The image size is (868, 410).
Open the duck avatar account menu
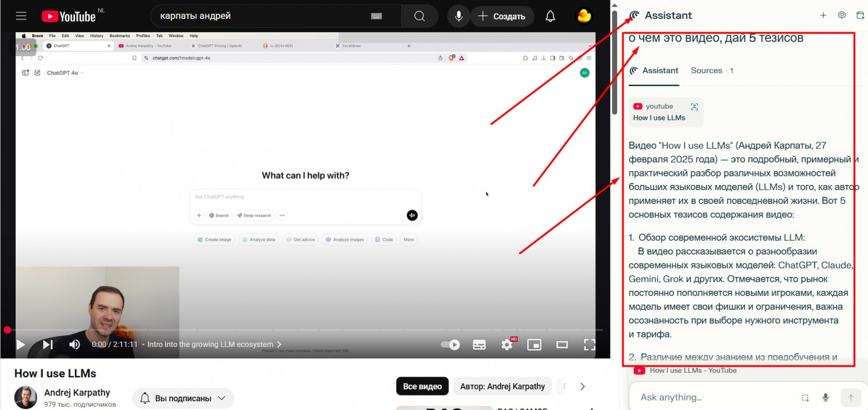584,16
